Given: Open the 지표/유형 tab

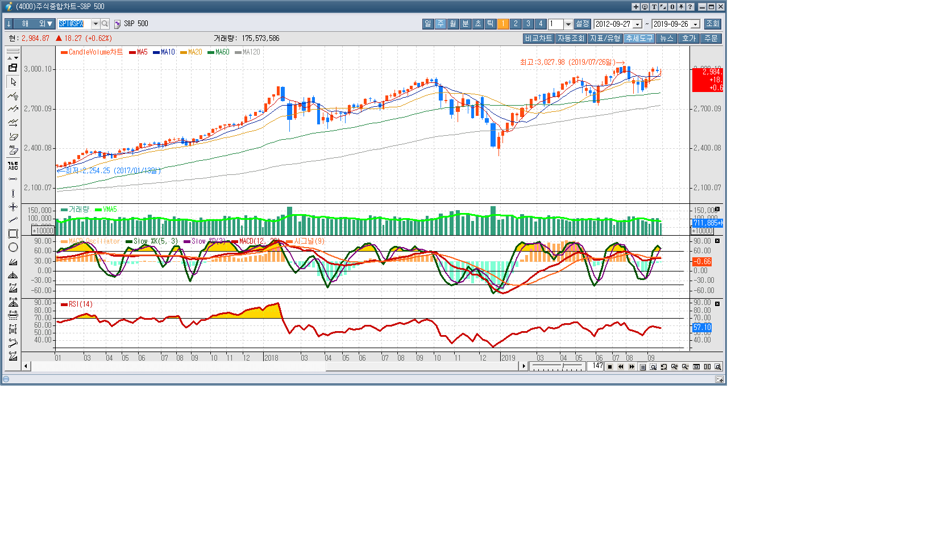Looking at the screenshot, I should click(x=605, y=39).
